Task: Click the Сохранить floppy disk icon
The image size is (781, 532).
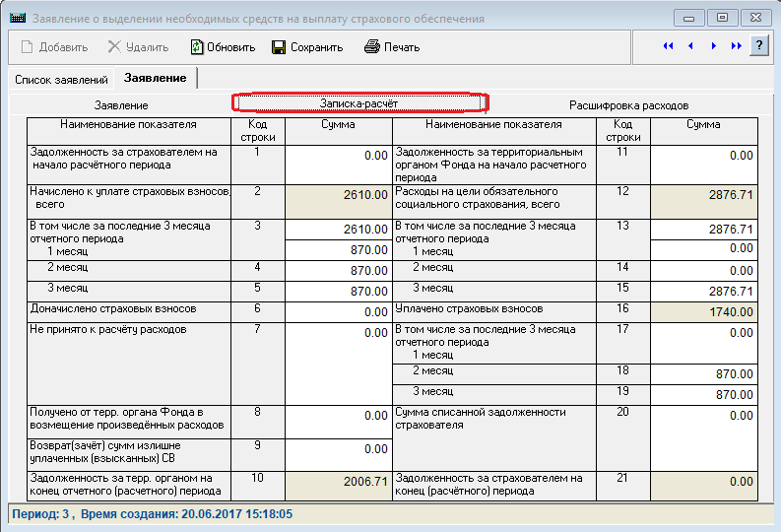Action: click(279, 47)
